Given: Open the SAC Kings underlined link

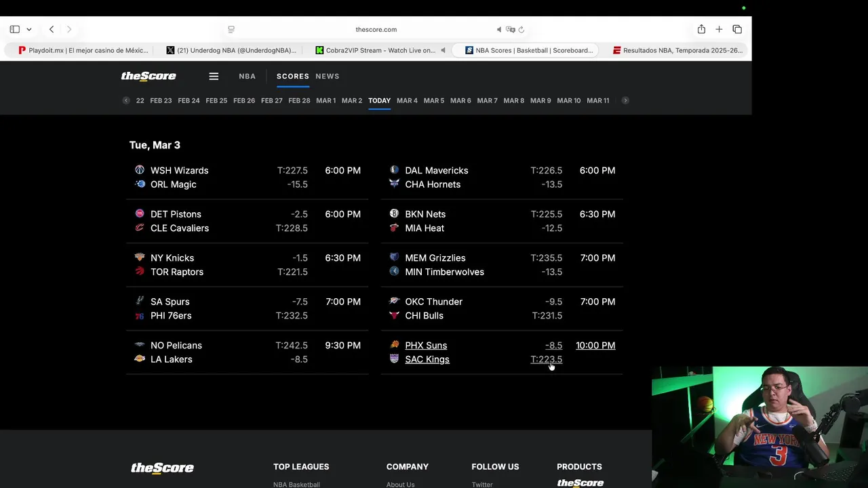Looking at the screenshot, I should [x=427, y=359].
